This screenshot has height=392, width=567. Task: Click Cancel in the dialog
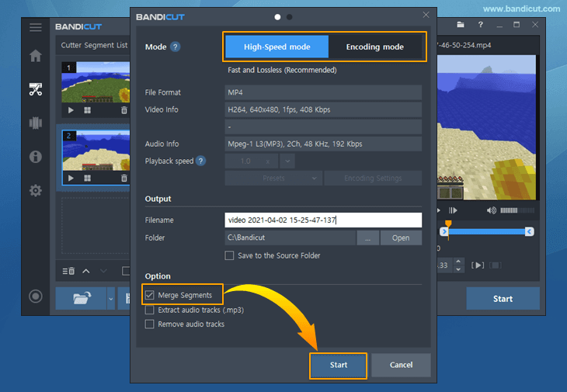pyautogui.click(x=401, y=365)
